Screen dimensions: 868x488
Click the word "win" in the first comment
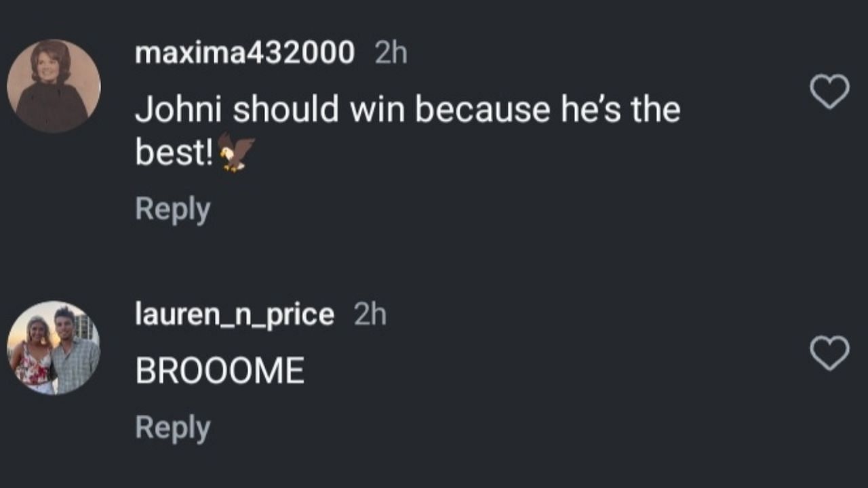[x=376, y=110]
